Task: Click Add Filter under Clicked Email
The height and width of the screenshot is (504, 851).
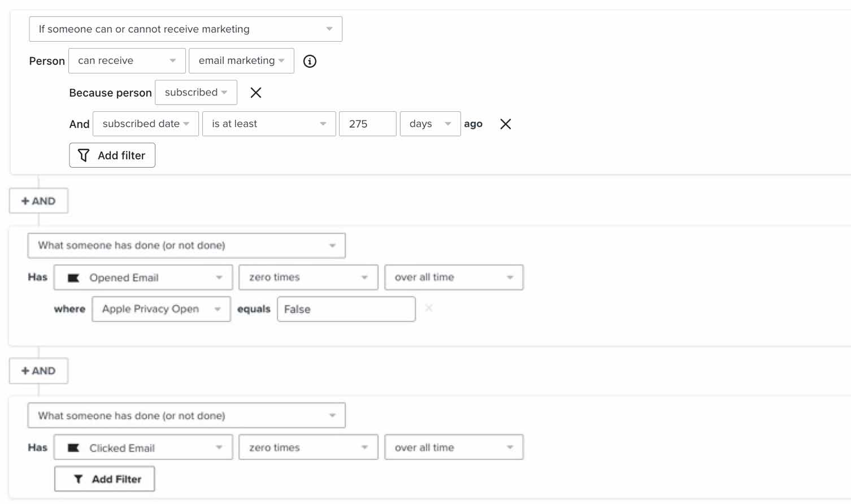Action: (105, 479)
